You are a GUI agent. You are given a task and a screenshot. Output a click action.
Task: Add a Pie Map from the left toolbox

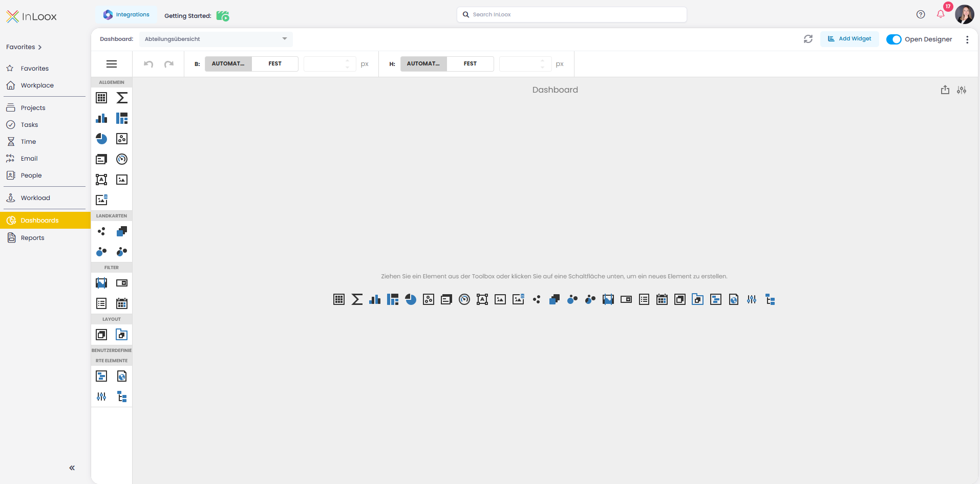point(122,252)
